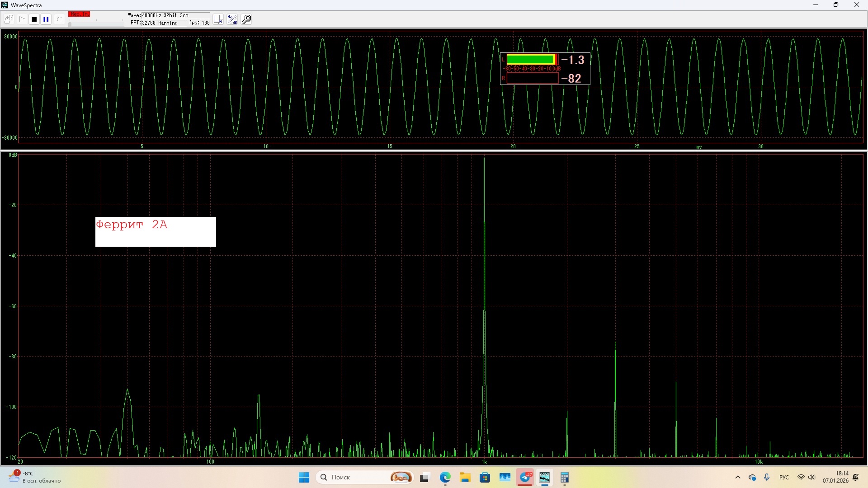Screen dimensions: 868x488
Task: Switch the РУС keyboard language indicator
Action: [x=784, y=477]
